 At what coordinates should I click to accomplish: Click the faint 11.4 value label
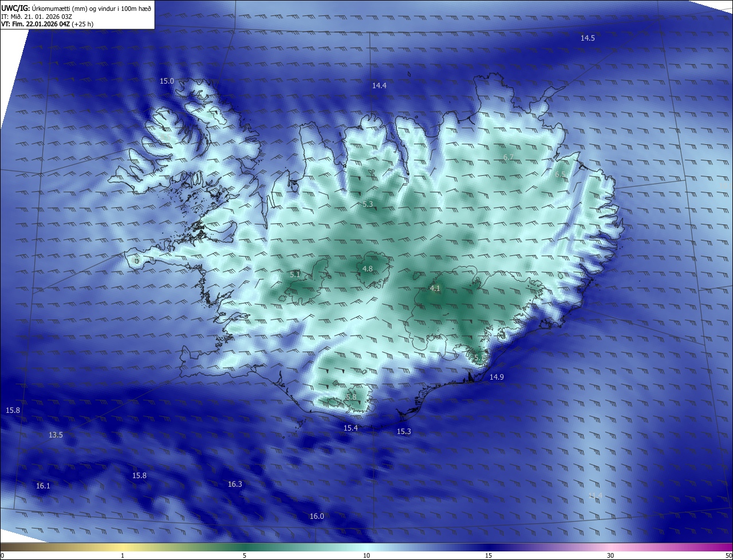click(x=595, y=496)
